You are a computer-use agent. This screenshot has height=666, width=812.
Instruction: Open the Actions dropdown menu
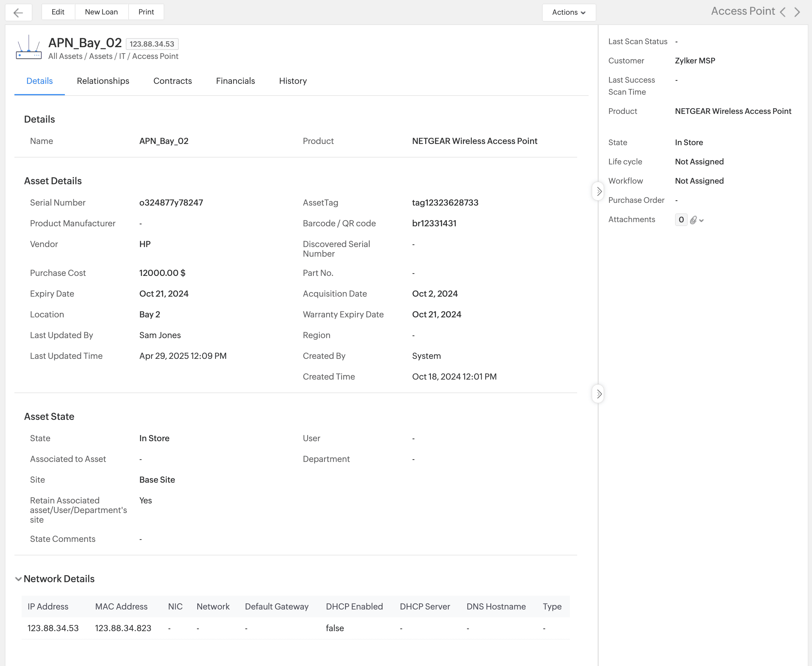568,12
